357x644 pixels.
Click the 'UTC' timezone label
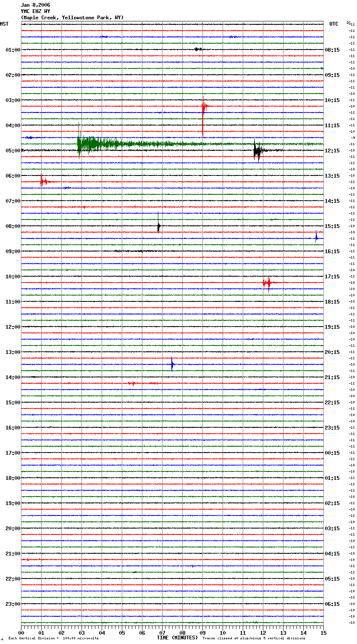[334, 24]
